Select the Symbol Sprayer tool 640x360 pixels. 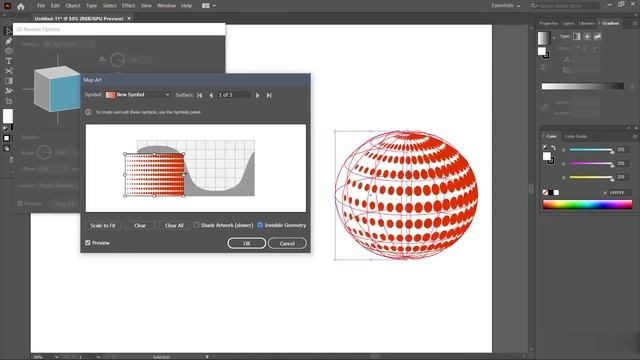[x=8, y=91]
